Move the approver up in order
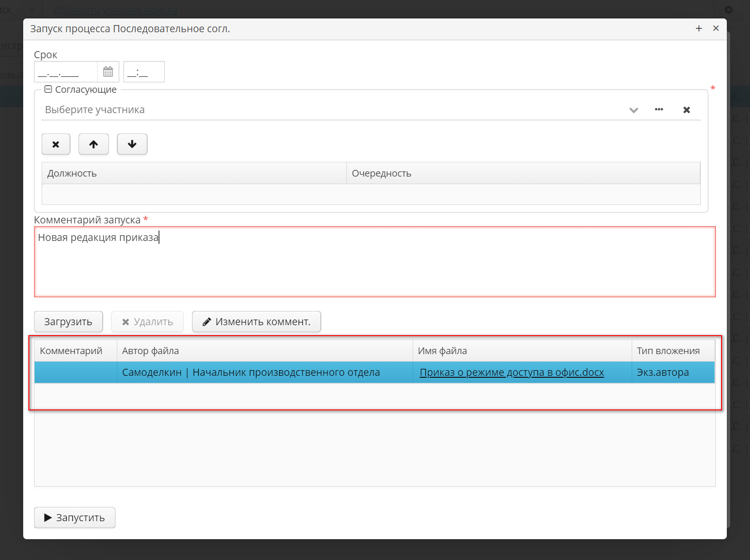This screenshot has height=560, width=750. (94, 144)
